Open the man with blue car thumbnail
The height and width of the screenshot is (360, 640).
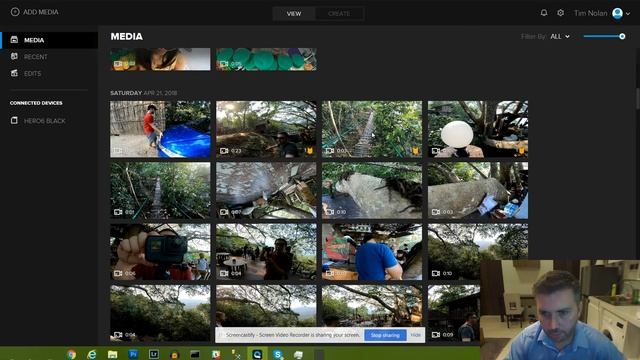click(160, 129)
